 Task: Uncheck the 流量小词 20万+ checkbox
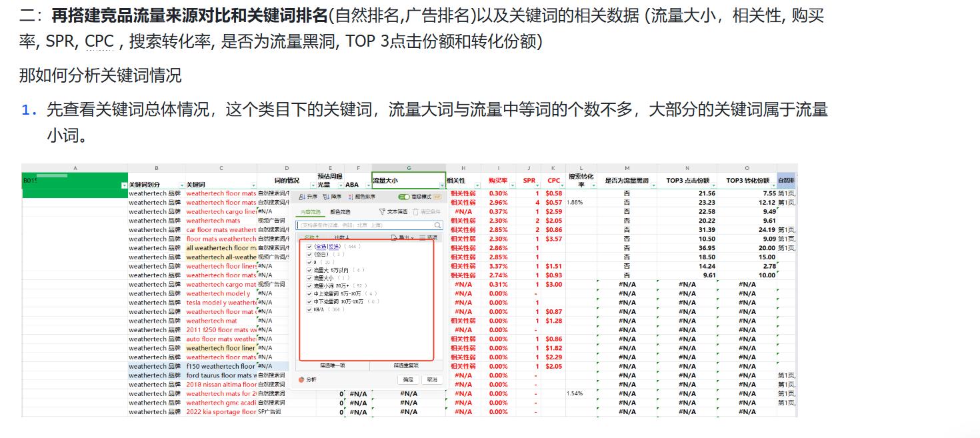click(309, 286)
